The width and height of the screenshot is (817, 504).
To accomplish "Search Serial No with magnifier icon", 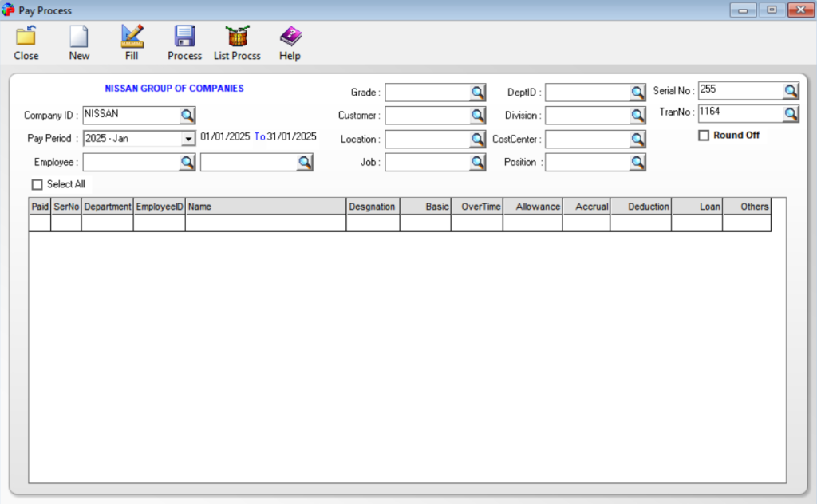I will point(791,91).
